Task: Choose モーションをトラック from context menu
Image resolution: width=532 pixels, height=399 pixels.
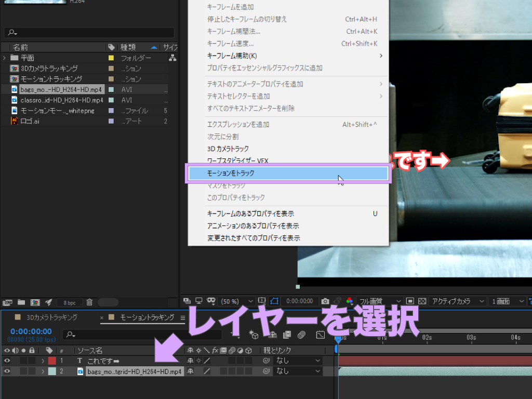Action: [x=288, y=174]
